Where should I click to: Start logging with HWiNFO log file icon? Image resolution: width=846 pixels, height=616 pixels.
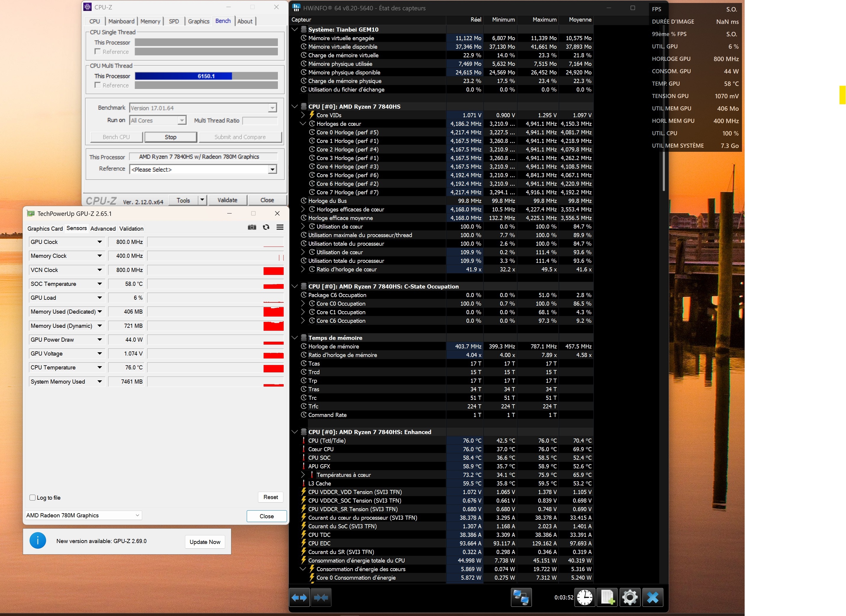pos(607,597)
